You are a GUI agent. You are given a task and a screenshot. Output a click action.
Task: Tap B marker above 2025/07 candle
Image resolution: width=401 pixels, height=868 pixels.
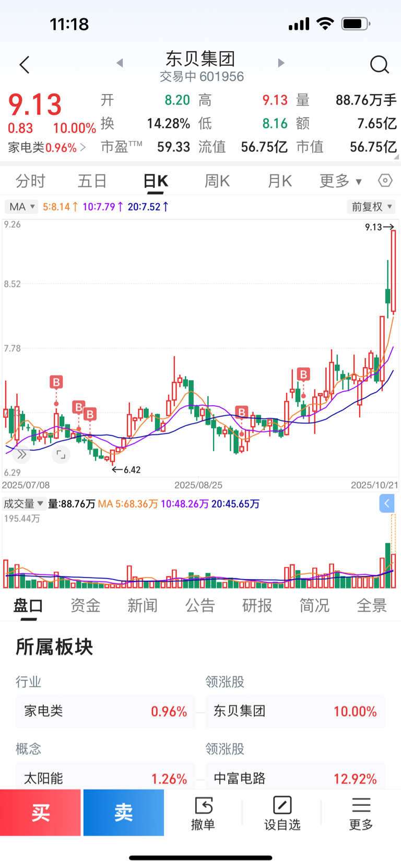click(56, 382)
